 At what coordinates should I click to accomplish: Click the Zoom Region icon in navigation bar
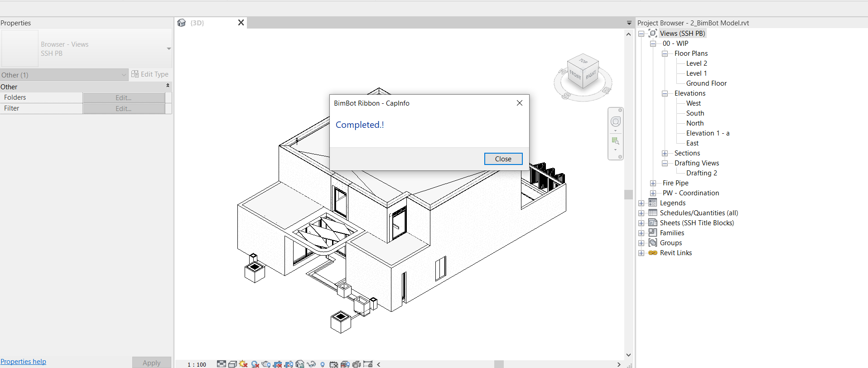(x=616, y=141)
